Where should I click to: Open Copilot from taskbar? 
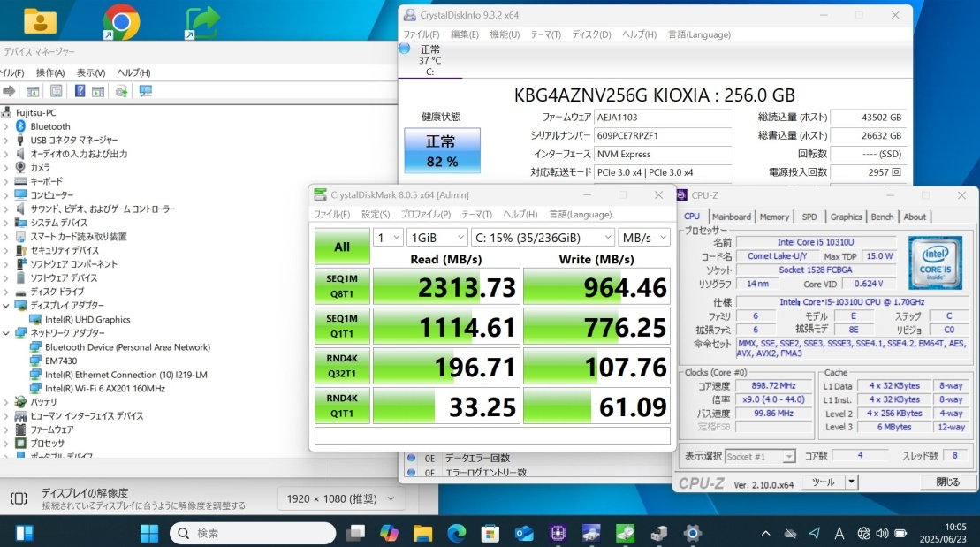pyautogui.click(x=389, y=533)
